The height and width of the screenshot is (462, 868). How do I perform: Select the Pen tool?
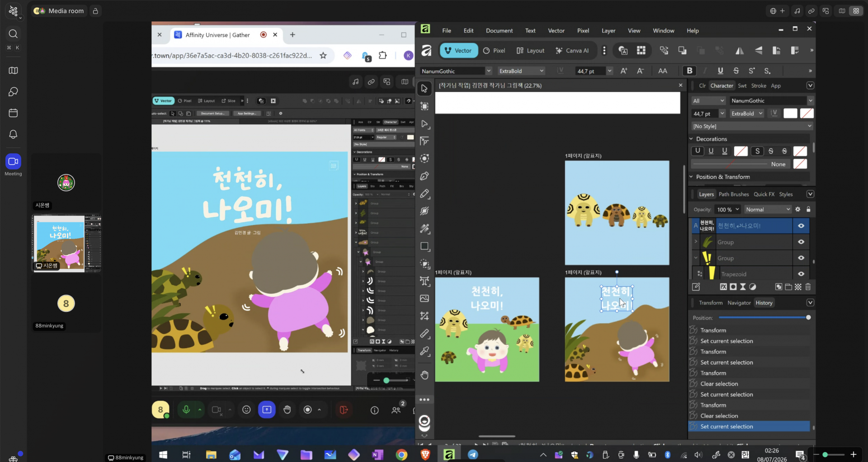pyautogui.click(x=424, y=176)
